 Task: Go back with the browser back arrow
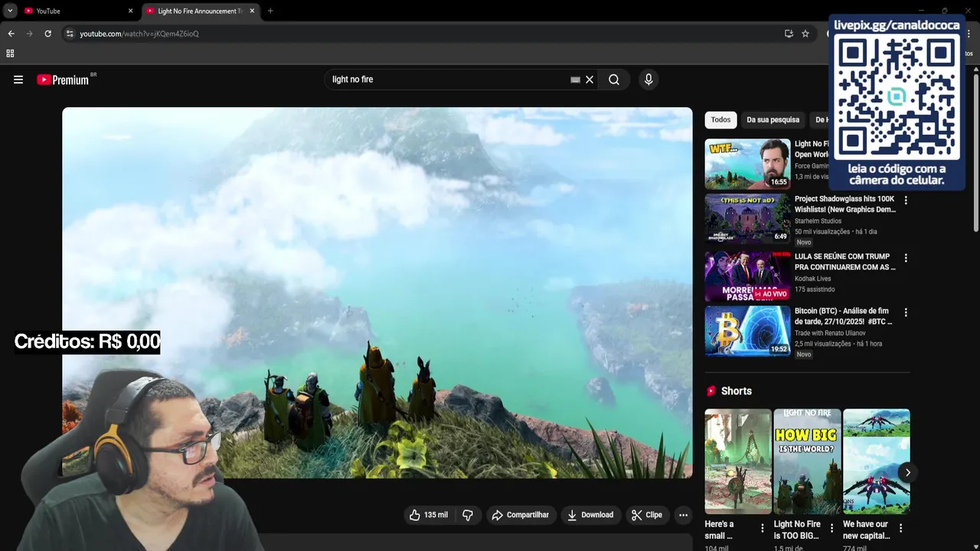[x=11, y=34]
